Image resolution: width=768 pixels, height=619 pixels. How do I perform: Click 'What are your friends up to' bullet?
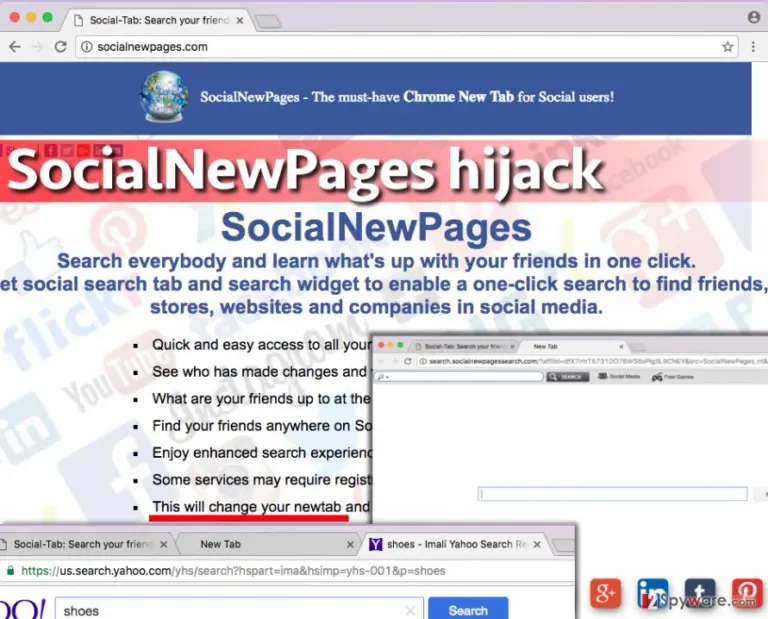pos(261,399)
